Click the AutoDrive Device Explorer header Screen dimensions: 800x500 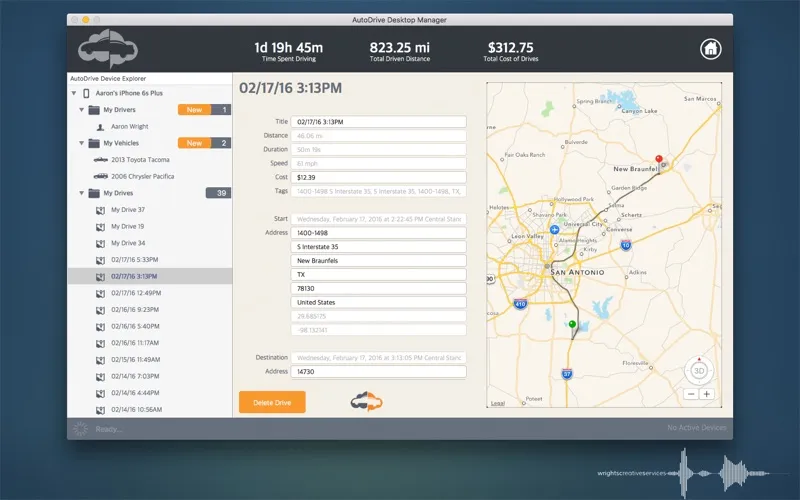point(108,79)
